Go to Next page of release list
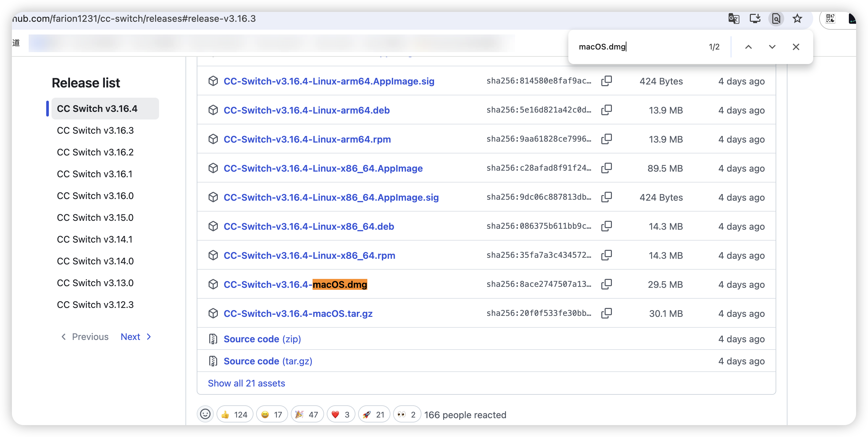The height and width of the screenshot is (437, 868). (x=135, y=337)
